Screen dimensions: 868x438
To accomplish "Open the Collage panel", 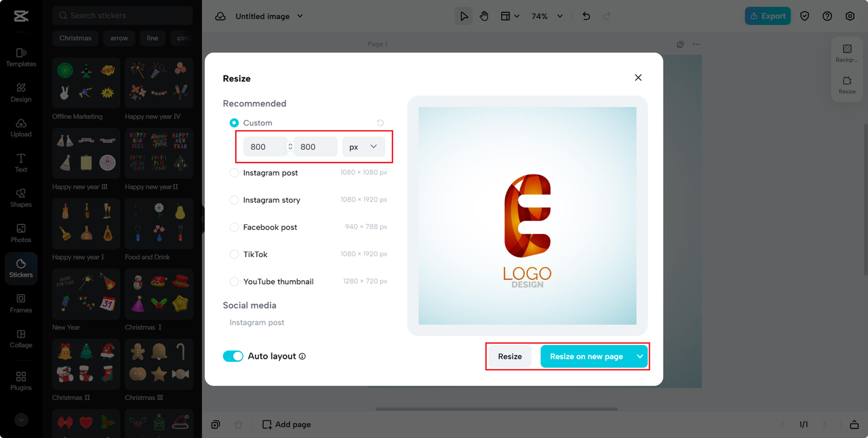I will click(21, 339).
